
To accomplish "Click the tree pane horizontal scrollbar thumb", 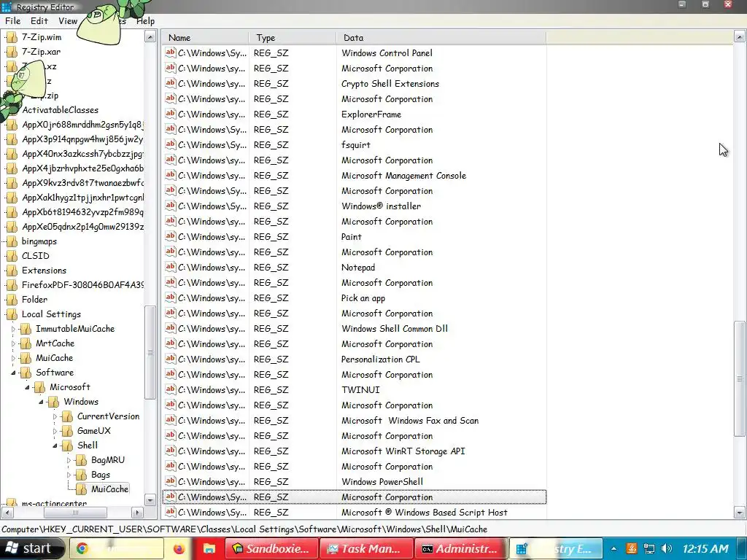I will pos(75,513).
